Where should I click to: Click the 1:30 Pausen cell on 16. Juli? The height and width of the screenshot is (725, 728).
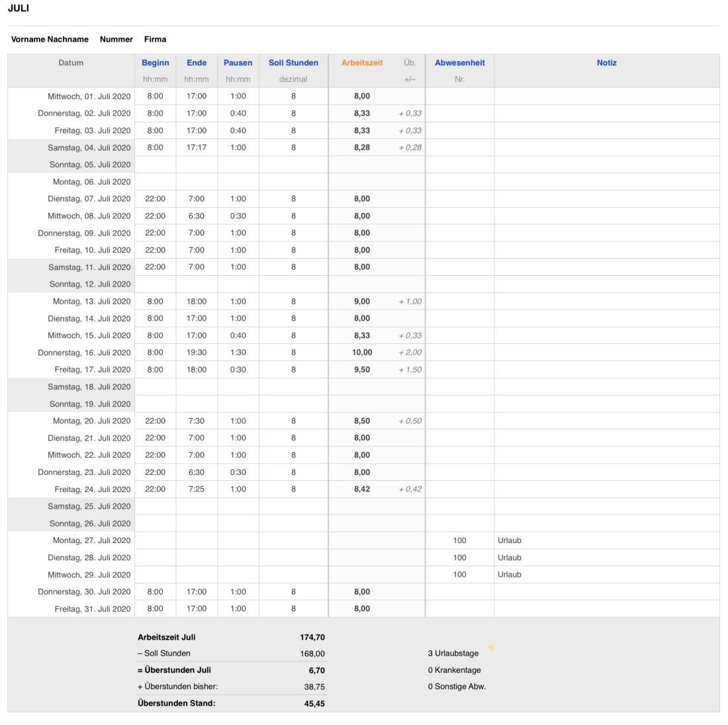point(238,353)
